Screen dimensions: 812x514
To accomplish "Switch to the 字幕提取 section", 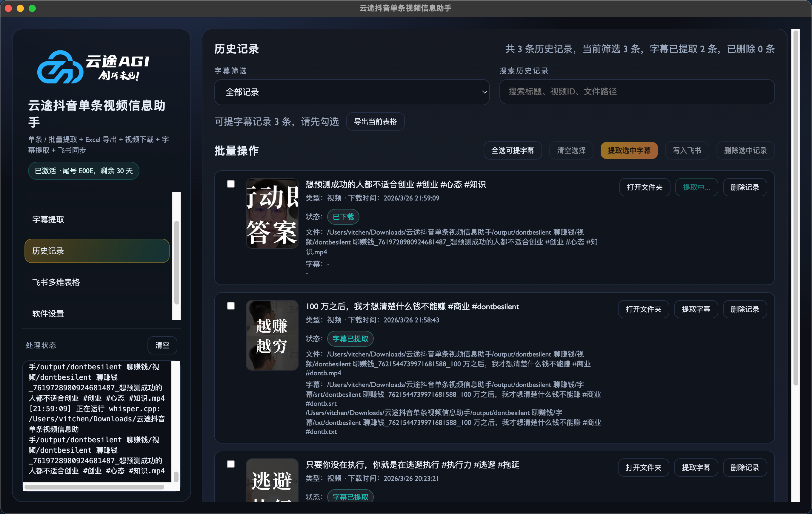I will (48, 219).
